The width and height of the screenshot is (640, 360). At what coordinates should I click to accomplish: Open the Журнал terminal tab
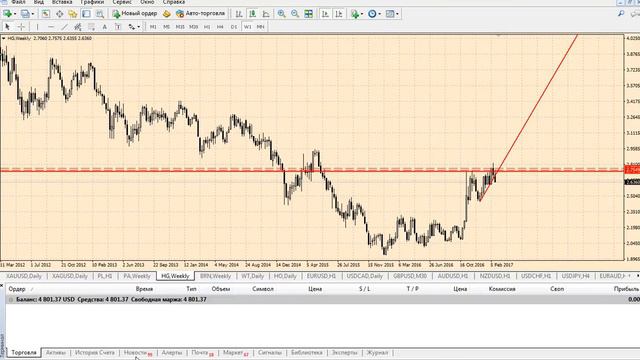click(x=377, y=353)
